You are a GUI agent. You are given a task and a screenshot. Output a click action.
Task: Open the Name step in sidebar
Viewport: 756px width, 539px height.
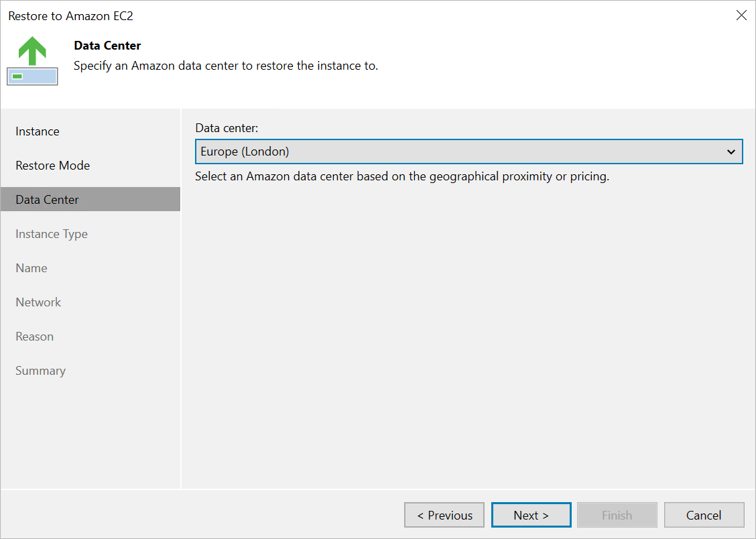point(31,268)
